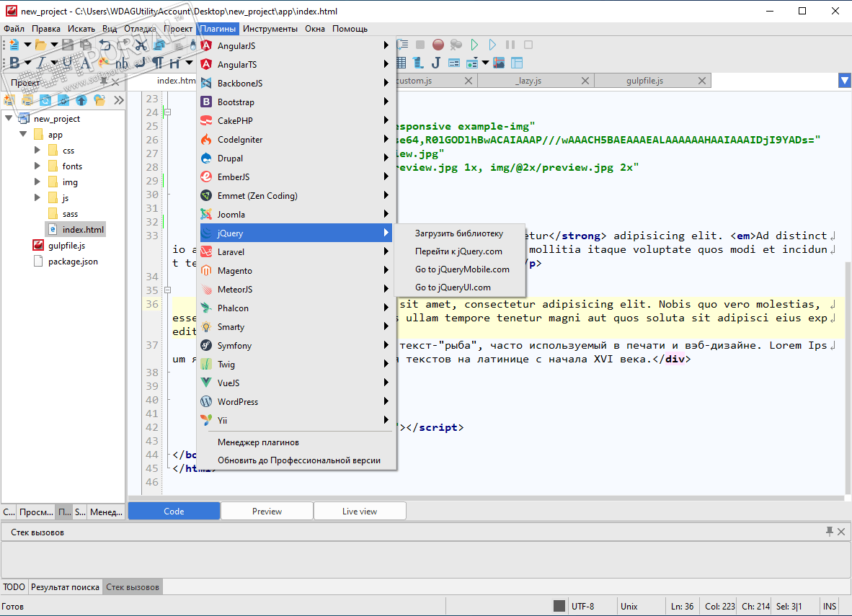Select Загрузить библиотеку from jQuery submenu
The height and width of the screenshot is (616, 852).
point(458,233)
